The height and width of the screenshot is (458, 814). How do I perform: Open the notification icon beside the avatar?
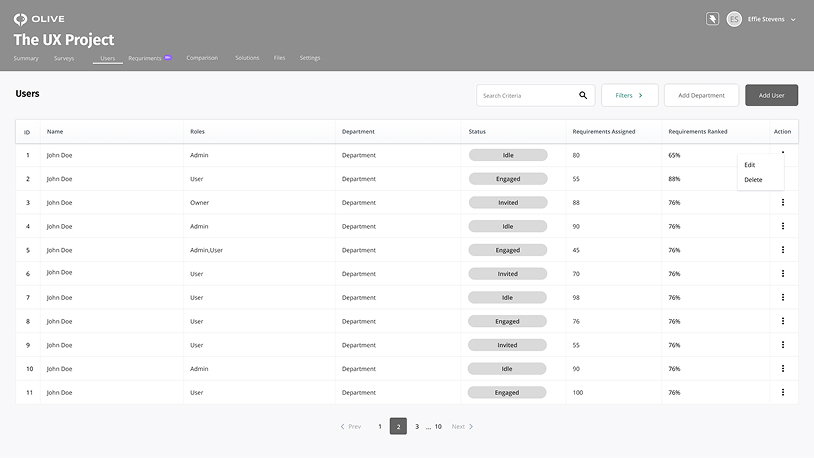coord(712,19)
